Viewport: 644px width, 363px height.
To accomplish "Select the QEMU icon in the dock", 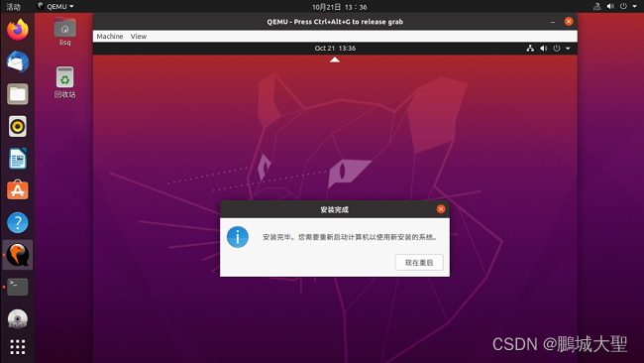I will coord(17,255).
